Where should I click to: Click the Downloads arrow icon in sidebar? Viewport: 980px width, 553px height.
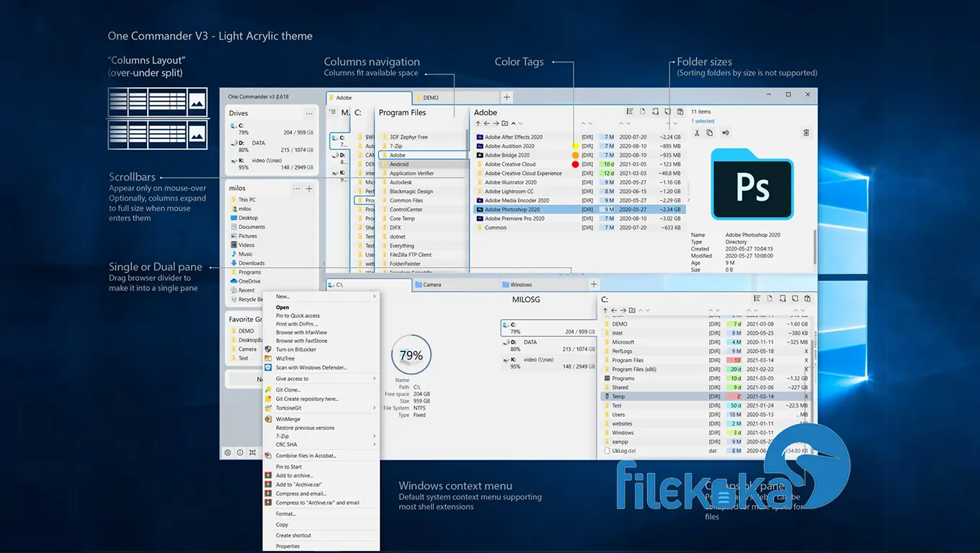[x=234, y=263]
